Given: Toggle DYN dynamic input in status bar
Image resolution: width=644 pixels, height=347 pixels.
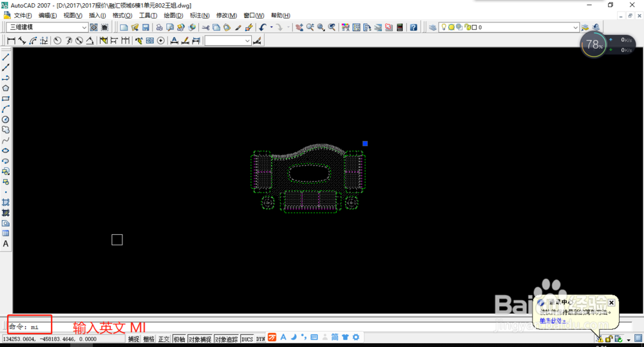Looking at the screenshot, I should click(x=260, y=339).
